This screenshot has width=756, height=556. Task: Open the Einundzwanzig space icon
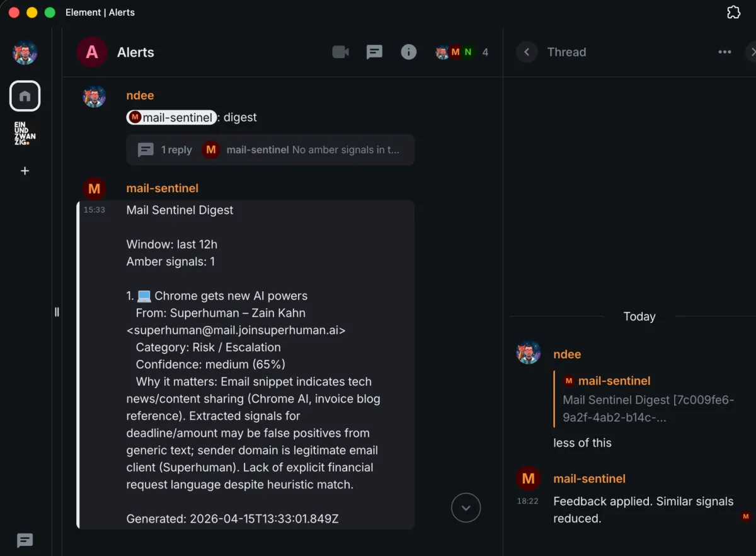[25, 134]
